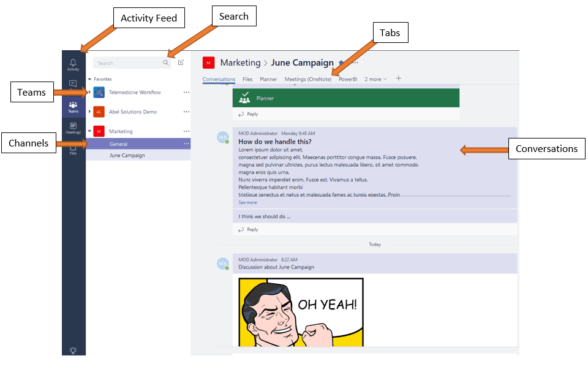Open the OH YEAH comic image

tap(301, 313)
